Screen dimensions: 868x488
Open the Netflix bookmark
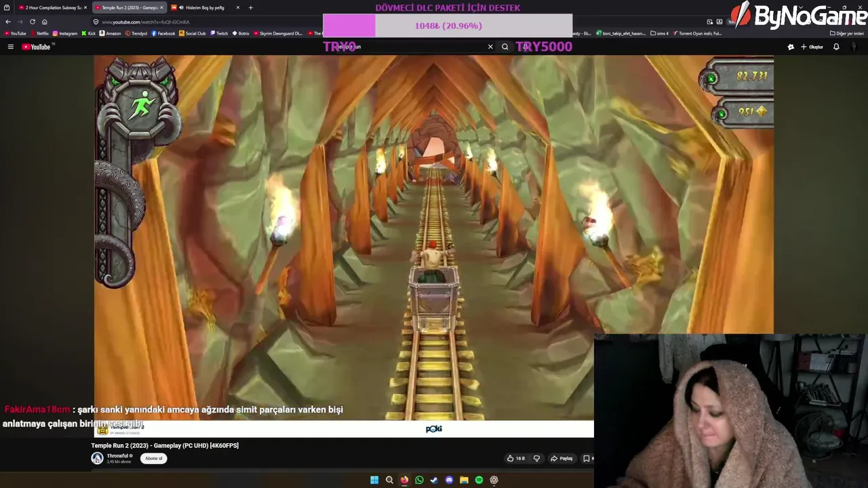point(39,33)
